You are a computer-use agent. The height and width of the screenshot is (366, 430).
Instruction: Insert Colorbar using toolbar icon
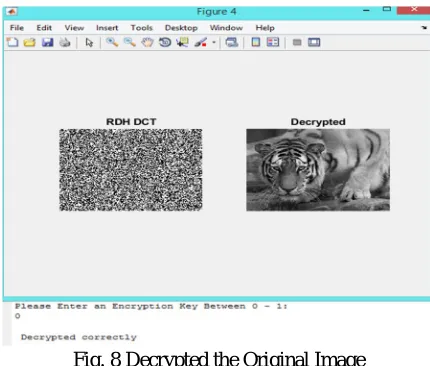(256, 42)
